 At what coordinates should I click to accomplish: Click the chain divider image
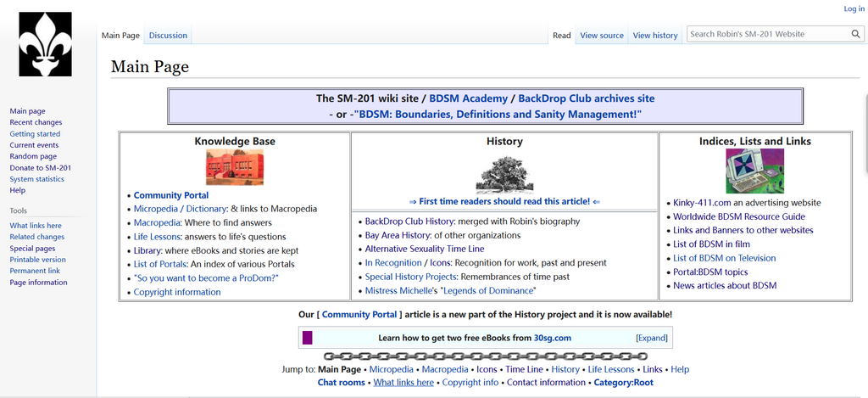point(485,356)
